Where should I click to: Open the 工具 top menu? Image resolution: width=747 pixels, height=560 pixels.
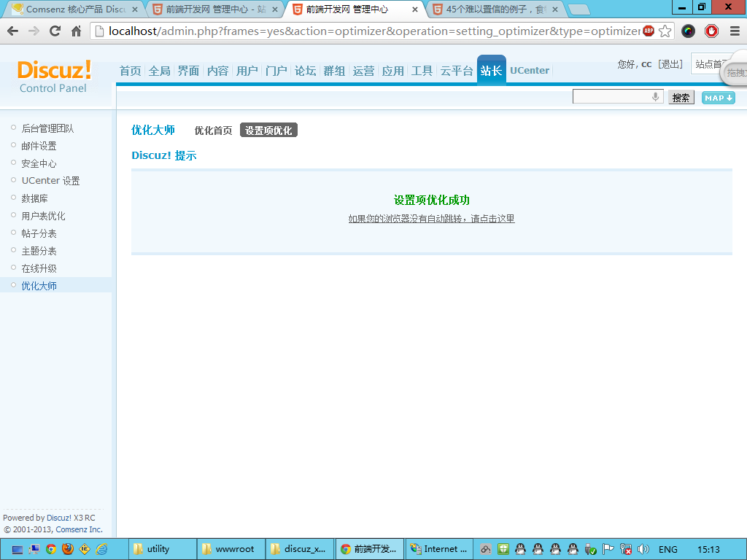(x=422, y=71)
